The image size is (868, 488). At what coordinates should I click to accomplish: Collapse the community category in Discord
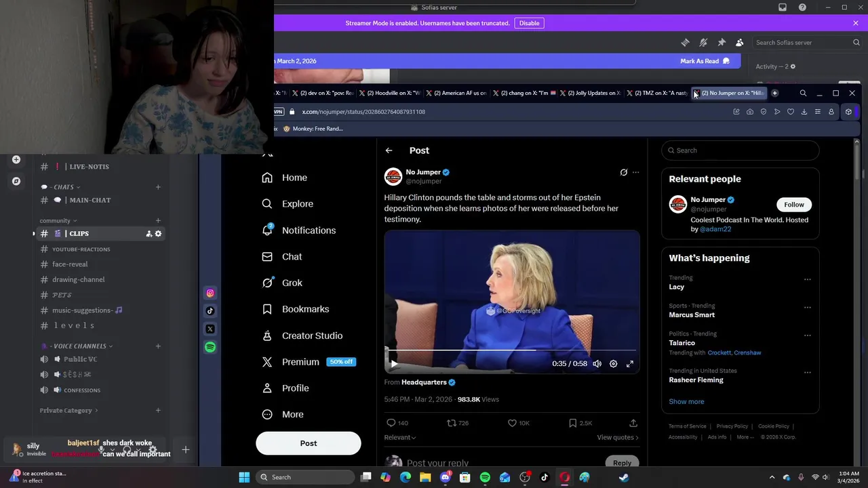58,220
